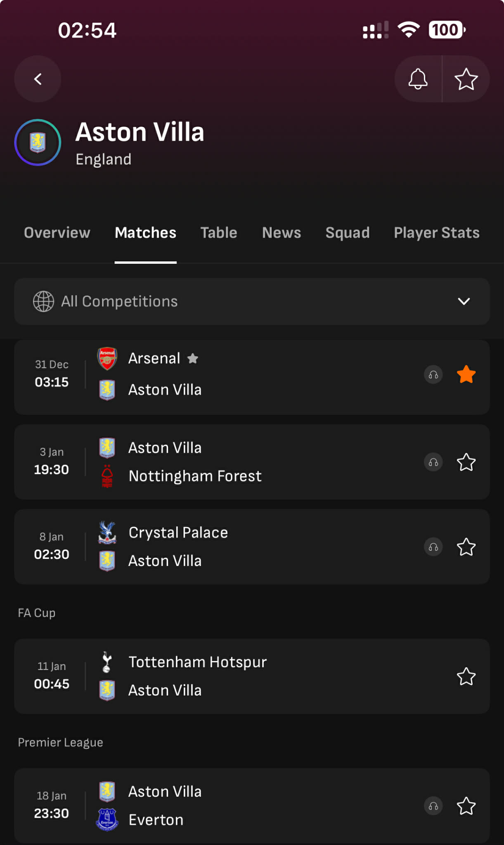Star the Aston Villa vs Everton match
Viewport: 504px width, 845px height.
(x=466, y=806)
